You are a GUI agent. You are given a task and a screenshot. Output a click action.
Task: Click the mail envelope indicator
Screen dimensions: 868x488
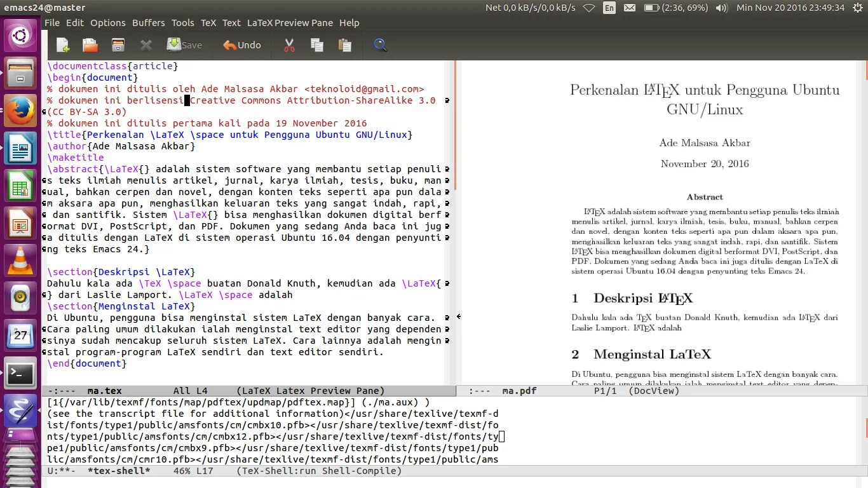tap(629, 8)
